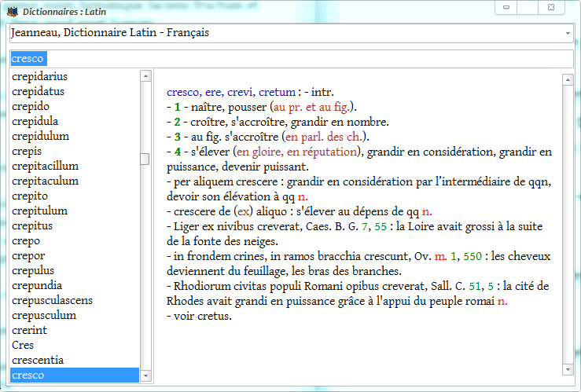Image resolution: width=581 pixels, height=392 pixels.
Task: Click the word list scrollbar thumb
Action: [x=145, y=159]
